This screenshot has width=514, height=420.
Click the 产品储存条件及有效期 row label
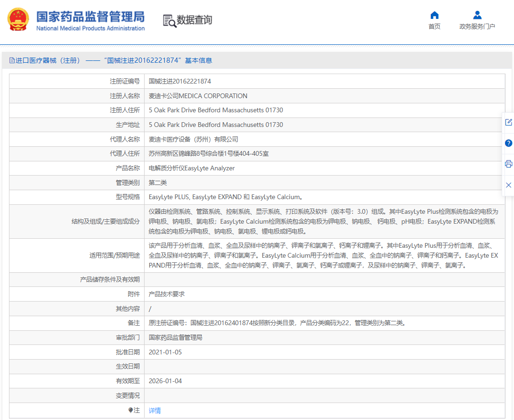[110, 279]
